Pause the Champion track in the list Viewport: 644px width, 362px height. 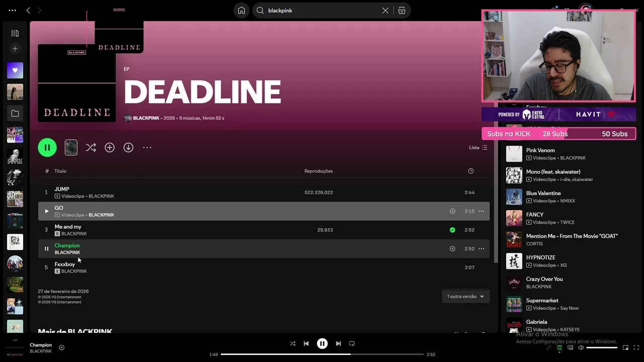pyautogui.click(x=46, y=248)
